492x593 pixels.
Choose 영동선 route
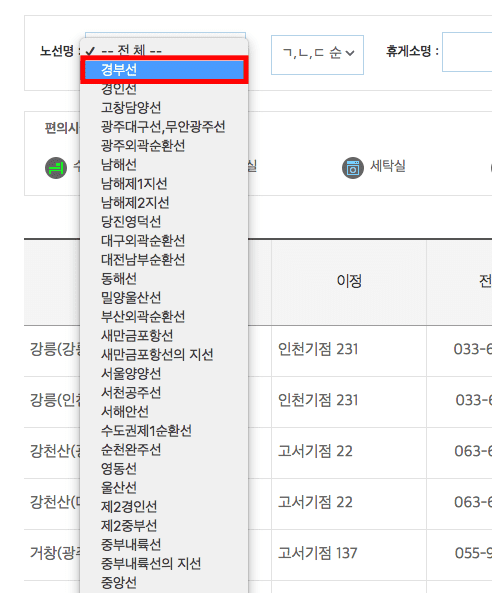tap(164, 469)
